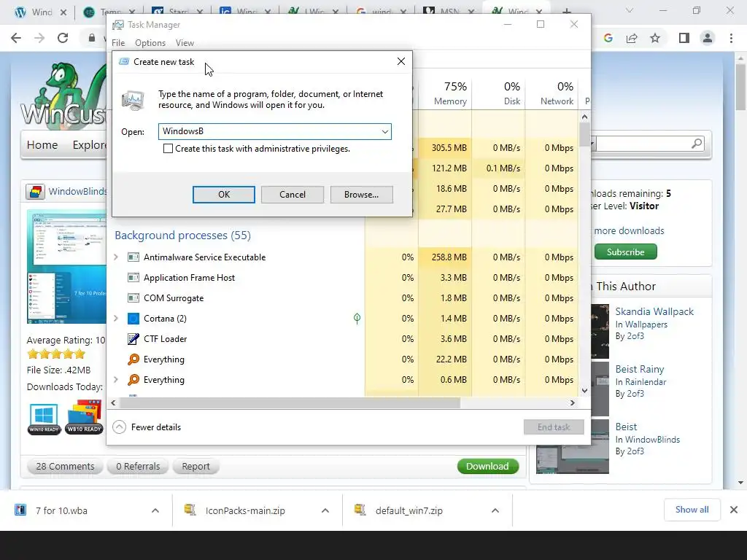The height and width of the screenshot is (560, 747).
Task: Open the Options menu in Task Manager
Action: click(x=150, y=43)
